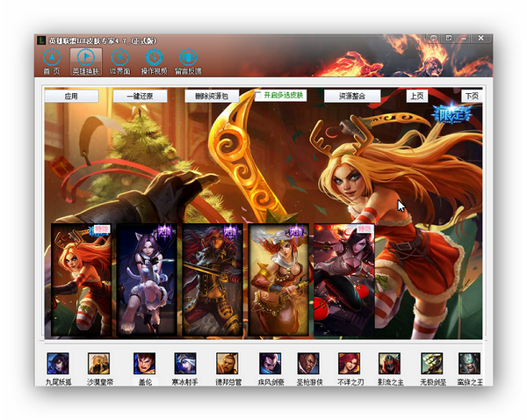Select the 寒冰射手 champion icon
Screen dimensions: 527x420
click(x=185, y=364)
